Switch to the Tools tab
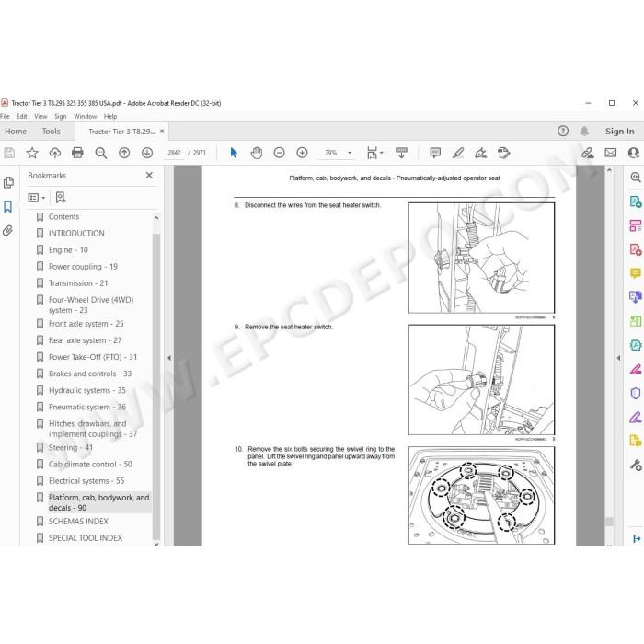The height and width of the screenshot is (644, 644). click(51, 132)
